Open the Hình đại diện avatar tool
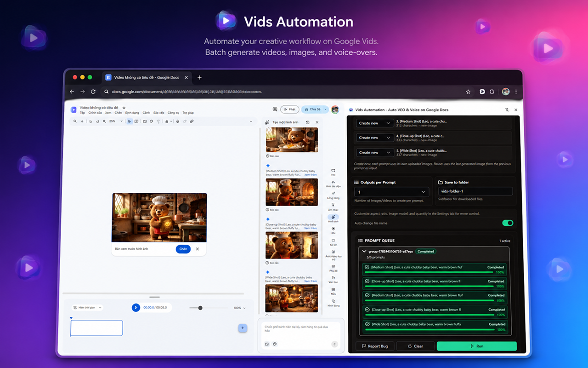The image size is (588, 368). [x=333, y=184]
